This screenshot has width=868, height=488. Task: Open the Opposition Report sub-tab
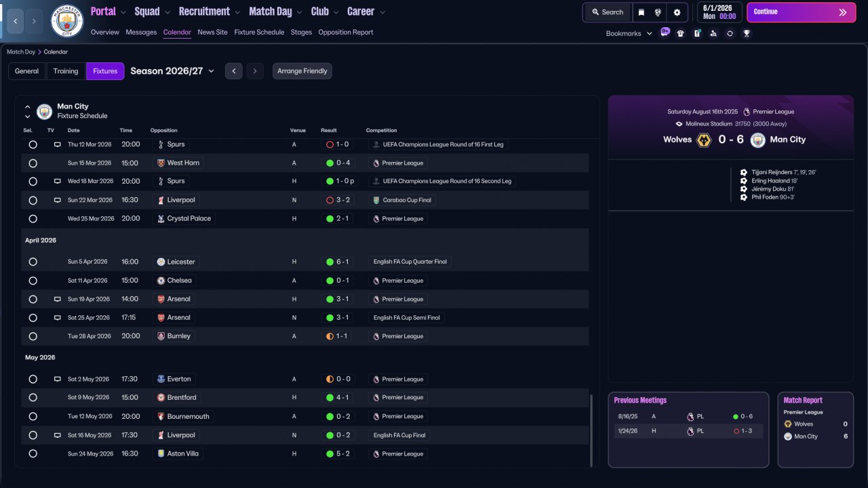(x=346, y=32)
